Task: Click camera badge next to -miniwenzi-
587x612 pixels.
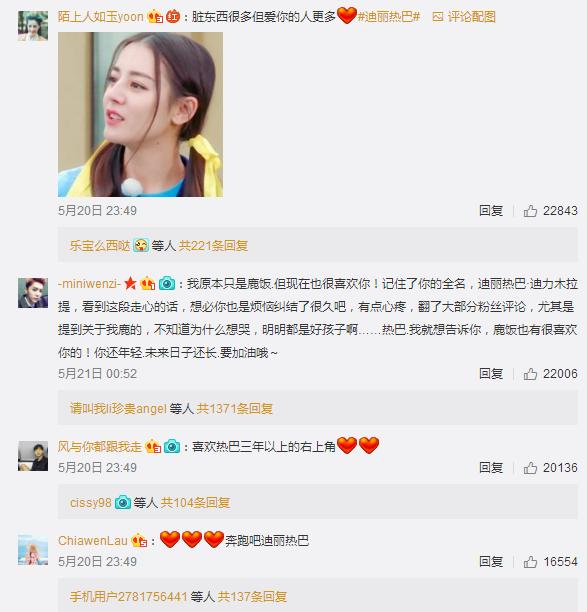Action: point(167,283)
